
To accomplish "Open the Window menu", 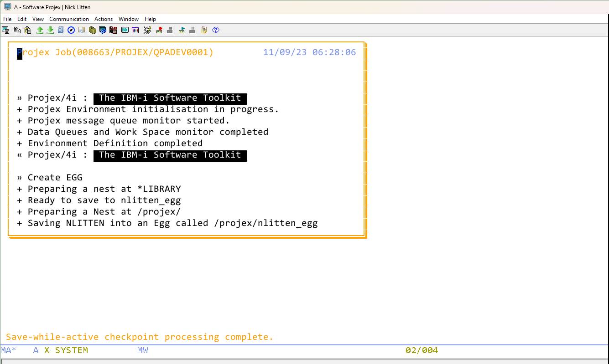I will click(x=129, y=19).
